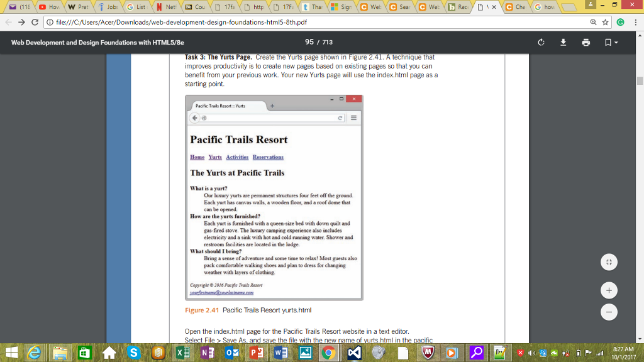
Task: Click the 'Figure 2.41' caption label
Action: click(202, 310)
